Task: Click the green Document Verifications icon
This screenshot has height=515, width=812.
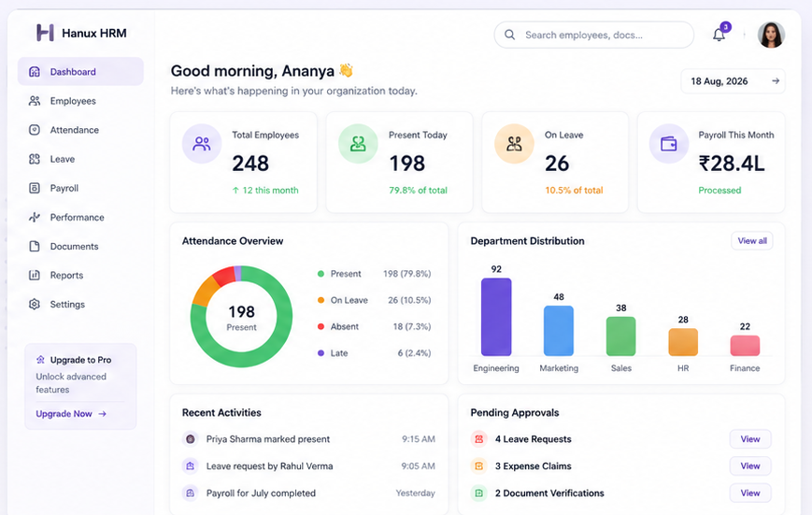Action: tap(479, 493)
